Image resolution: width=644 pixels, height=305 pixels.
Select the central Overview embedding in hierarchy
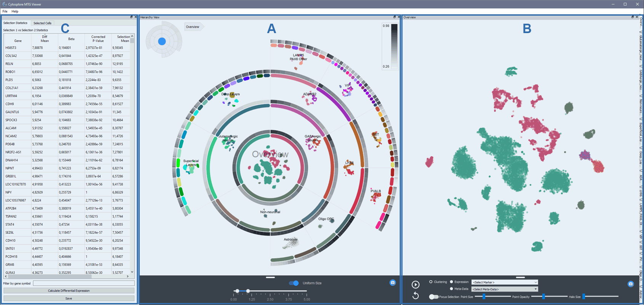tap(270, 167)
